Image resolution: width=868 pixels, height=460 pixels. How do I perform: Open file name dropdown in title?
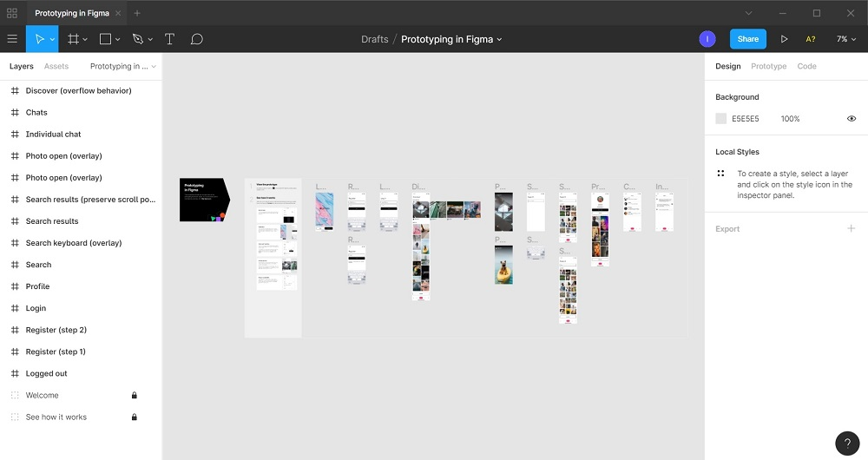[499, 39]
